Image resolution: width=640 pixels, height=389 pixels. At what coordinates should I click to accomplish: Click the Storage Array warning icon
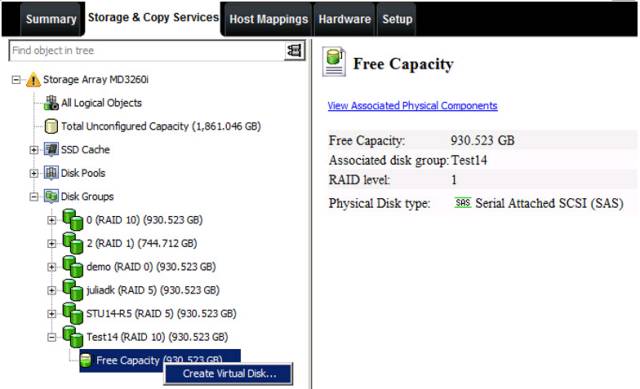(x=33, y=80)
